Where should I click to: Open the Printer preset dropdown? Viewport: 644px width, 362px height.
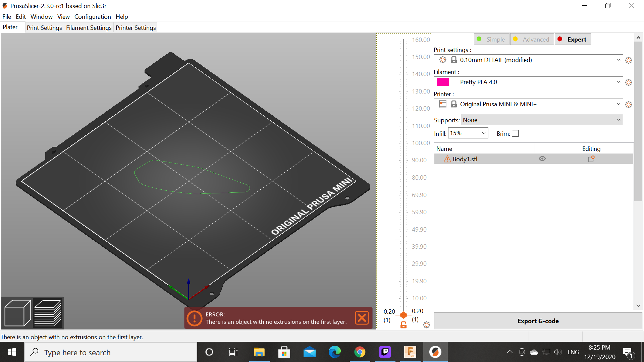[528, 104]
